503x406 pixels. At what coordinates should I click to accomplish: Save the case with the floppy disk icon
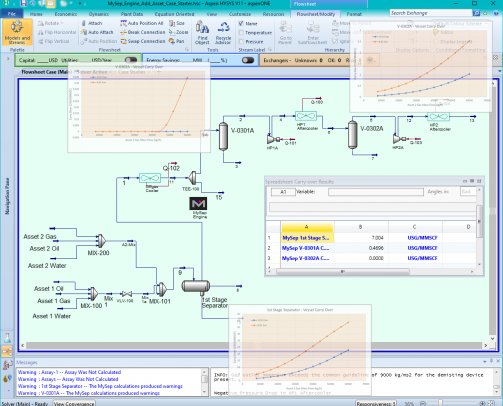point(23,4)
